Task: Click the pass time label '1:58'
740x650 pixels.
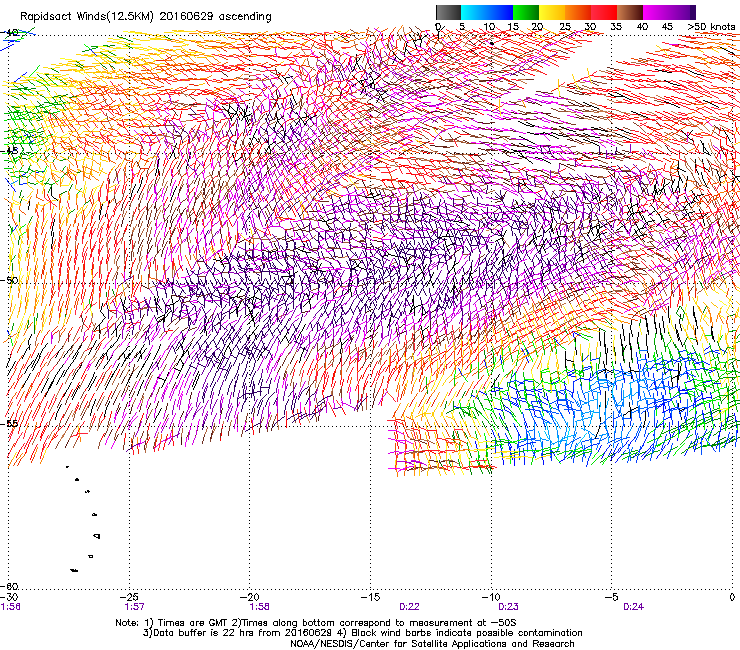Action: (x=260, y=607)
